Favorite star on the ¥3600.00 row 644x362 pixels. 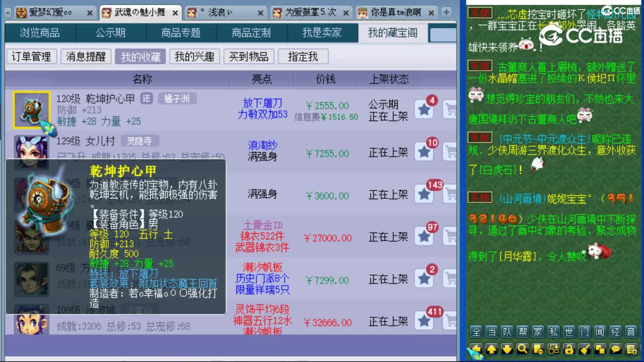click(x=424, y=194)
